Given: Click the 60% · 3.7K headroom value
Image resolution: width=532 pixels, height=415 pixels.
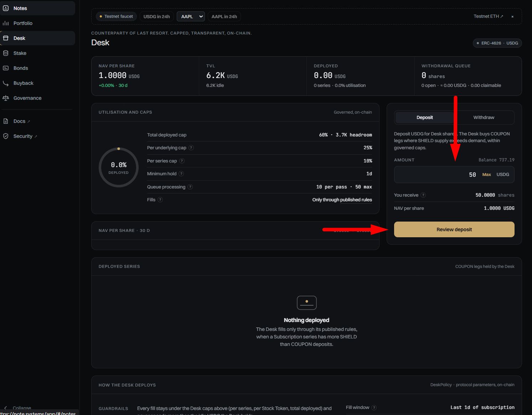Looking at the screenshot, I should click(x=345, y=135).
